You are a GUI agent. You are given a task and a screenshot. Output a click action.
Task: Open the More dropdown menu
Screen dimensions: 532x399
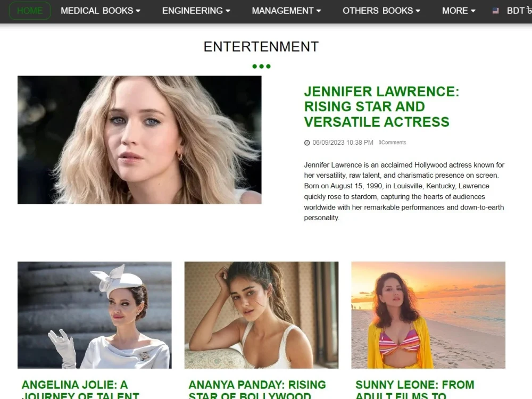click(x=459, y=11)
